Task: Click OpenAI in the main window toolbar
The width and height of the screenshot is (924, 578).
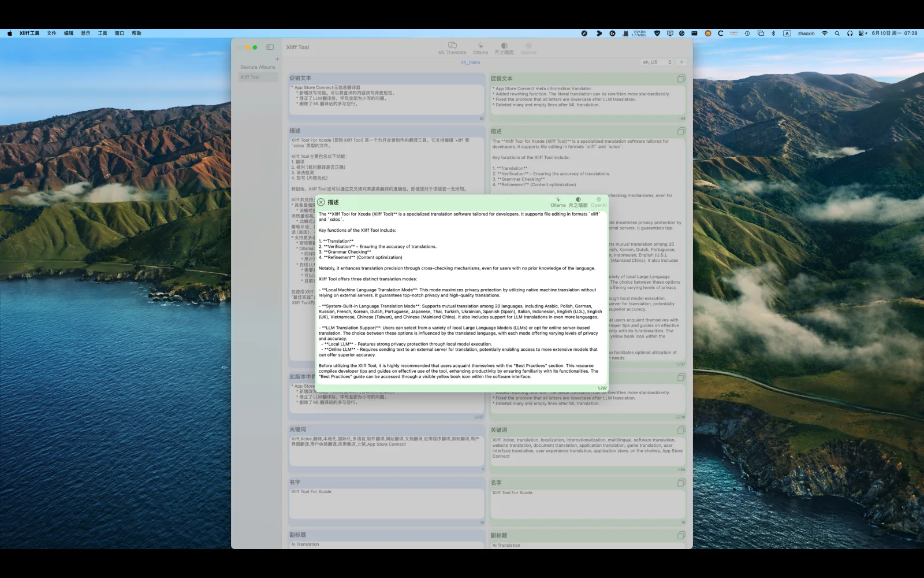Action: 528,49
